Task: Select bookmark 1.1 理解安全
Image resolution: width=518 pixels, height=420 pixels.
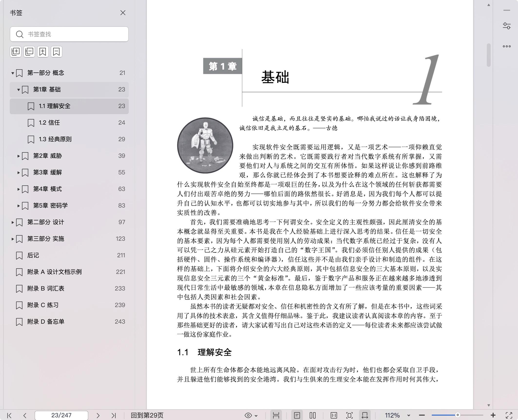Action: (x=69, y=106)
